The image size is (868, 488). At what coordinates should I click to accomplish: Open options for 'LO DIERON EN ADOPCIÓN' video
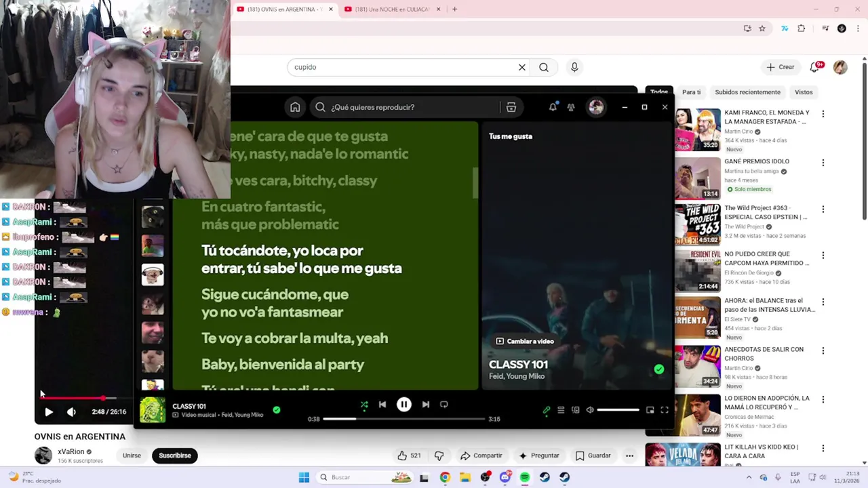pos(823,400)
